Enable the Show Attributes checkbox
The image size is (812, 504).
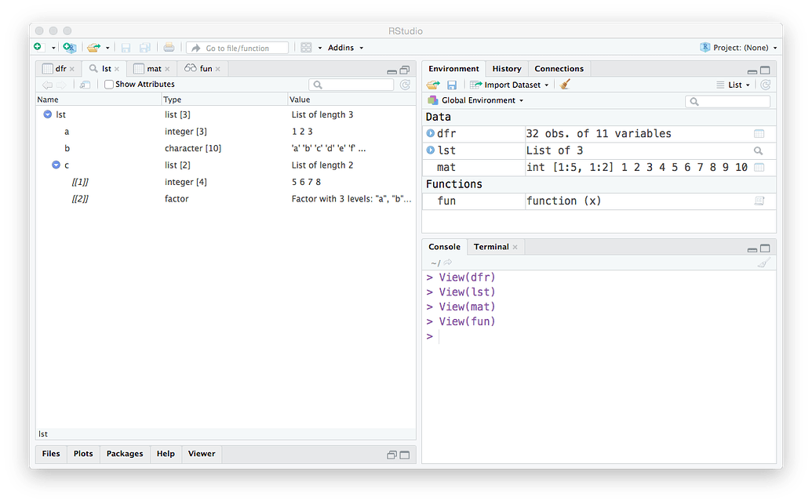pos(109,85)
